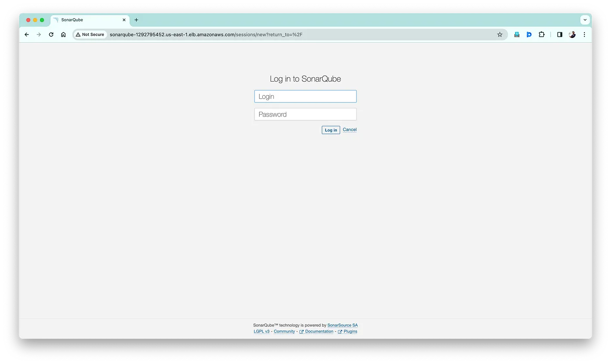Click the Log in button
This screenshot has height=364, width=611.
(x=330, y=130)
